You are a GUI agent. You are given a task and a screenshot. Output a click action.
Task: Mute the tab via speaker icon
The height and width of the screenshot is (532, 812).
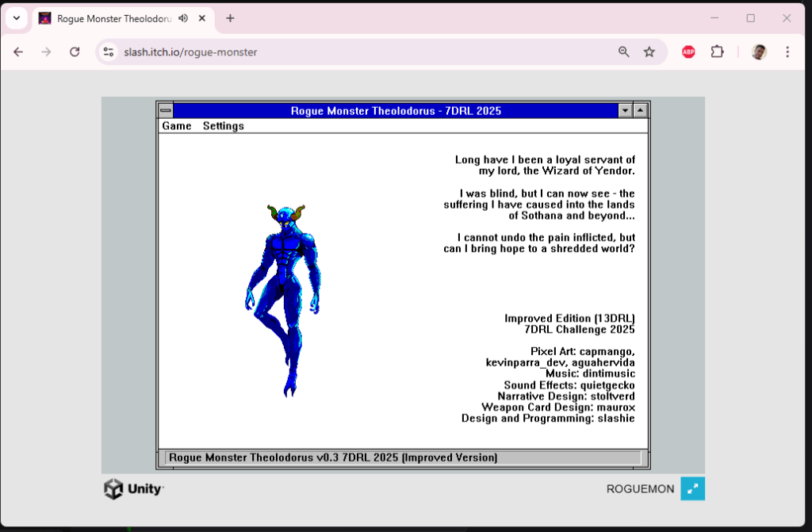183,18
